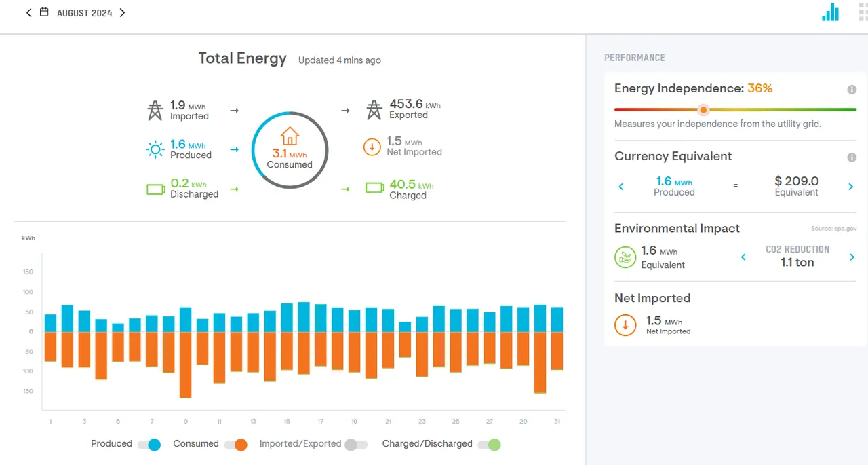Go to the next month arrow
The height and width of the screenshot is (465, 868).
click(x=122, y=12)
